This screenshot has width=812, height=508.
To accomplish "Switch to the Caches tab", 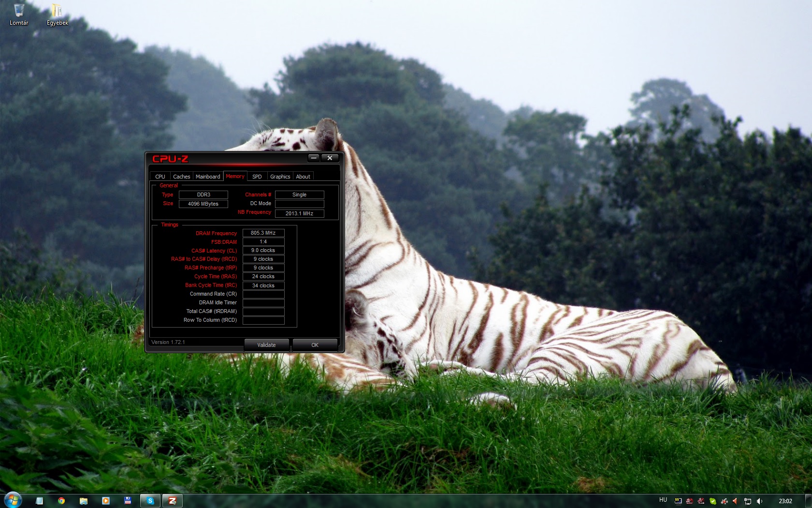I will click(181, 177).
